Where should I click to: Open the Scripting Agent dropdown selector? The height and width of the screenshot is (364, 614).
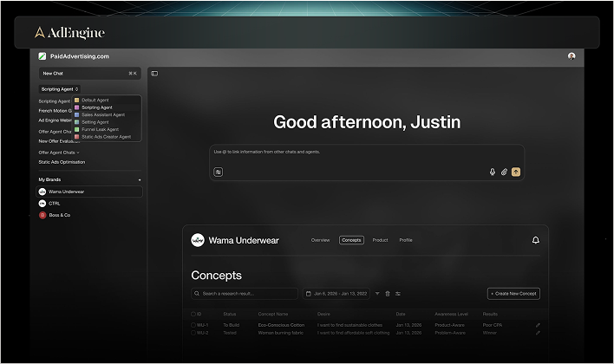coord(60,88)
